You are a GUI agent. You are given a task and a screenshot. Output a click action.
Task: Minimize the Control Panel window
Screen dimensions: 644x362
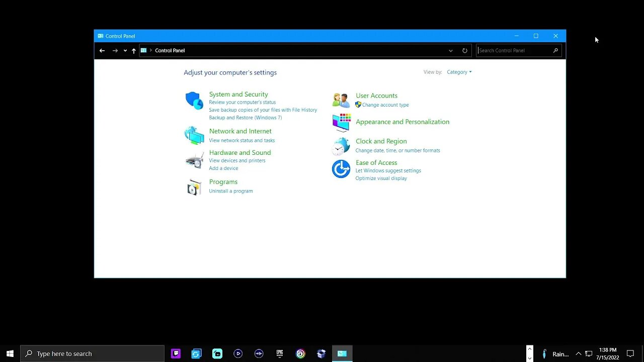[x=516, y=36]
